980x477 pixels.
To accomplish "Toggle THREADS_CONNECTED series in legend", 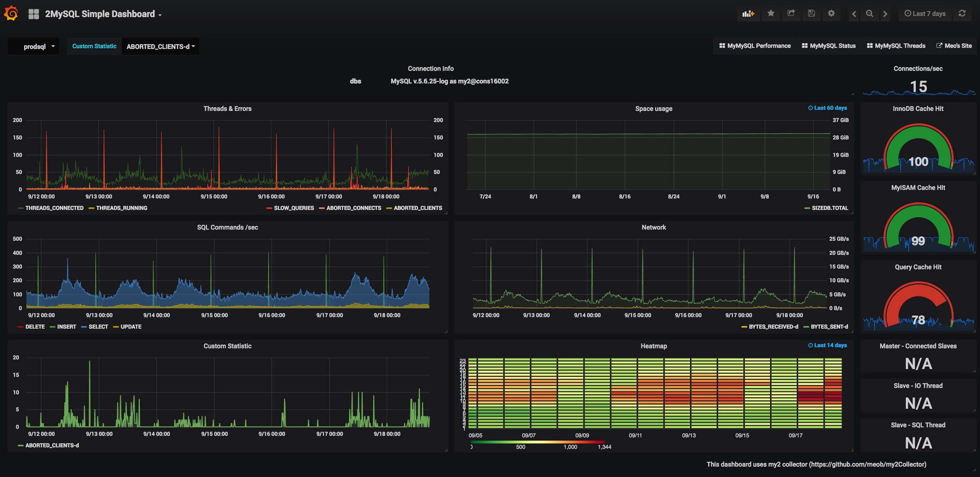I will coord(54,208).
